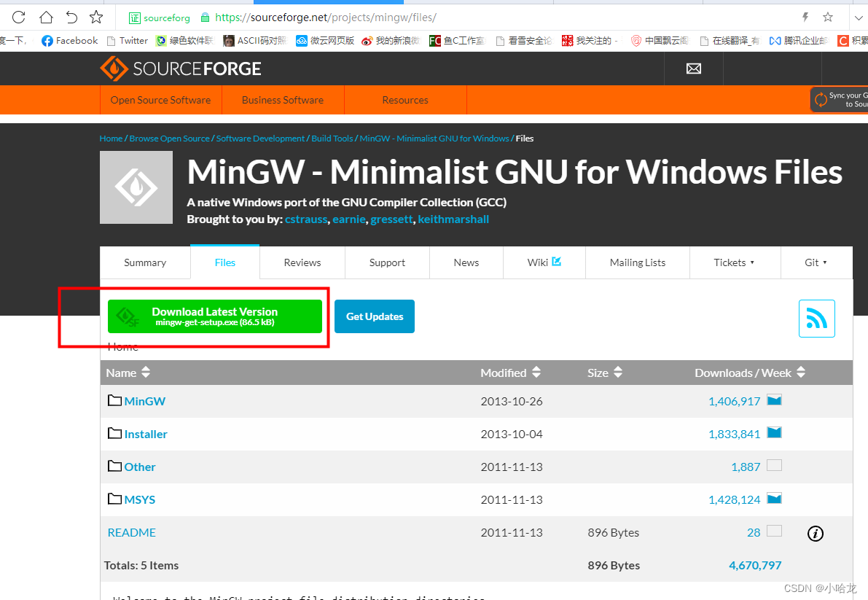
Task: Open the Resources menu
Action: [x=405, y=100]
